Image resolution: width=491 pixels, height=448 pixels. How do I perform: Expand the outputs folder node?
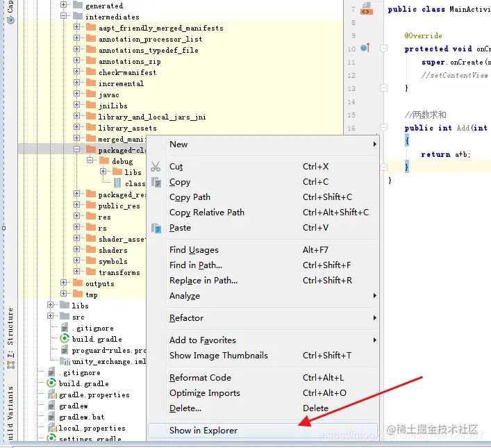click(64, 283)
